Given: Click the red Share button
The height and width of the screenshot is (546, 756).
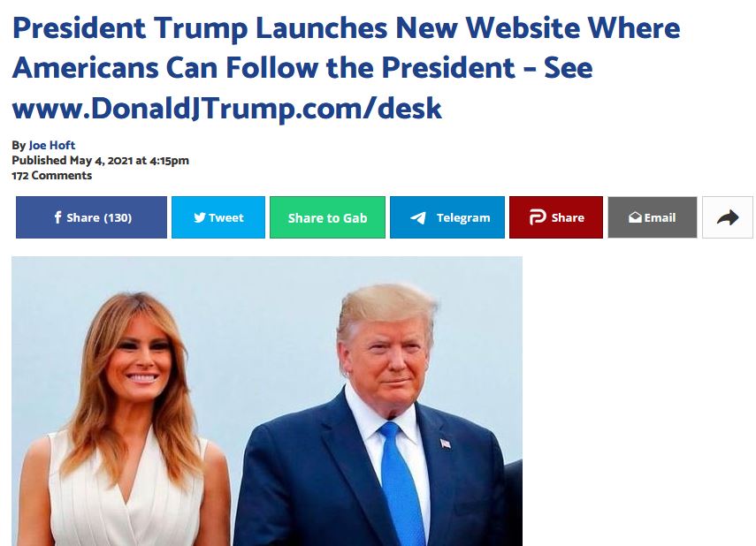Looking at the screenshot, I should 556,217.
